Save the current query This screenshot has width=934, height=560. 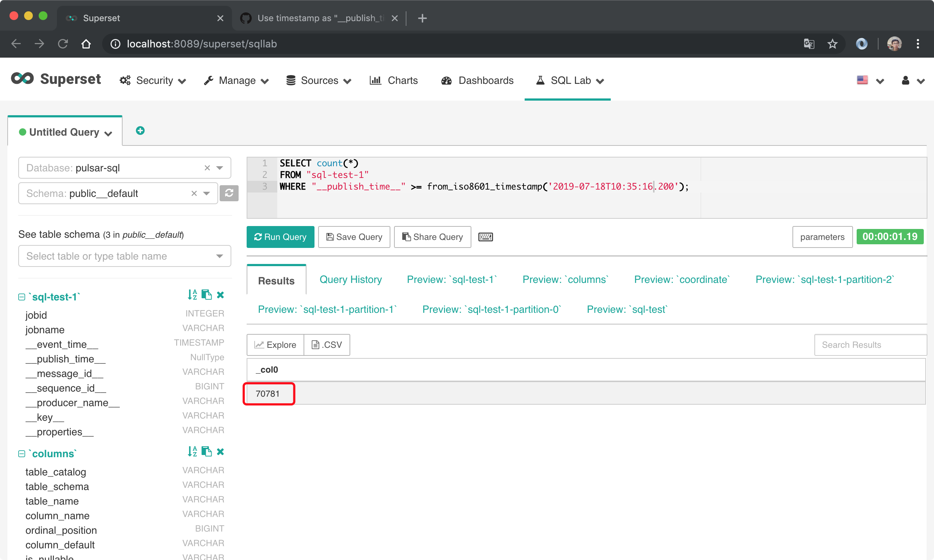click(354, 237)
